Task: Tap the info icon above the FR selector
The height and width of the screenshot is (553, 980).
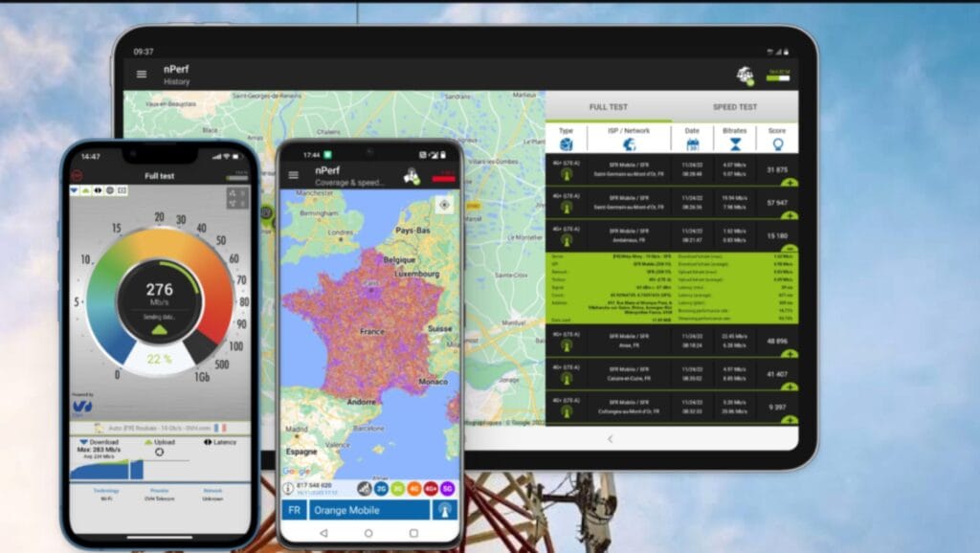Action: (288, 489)
